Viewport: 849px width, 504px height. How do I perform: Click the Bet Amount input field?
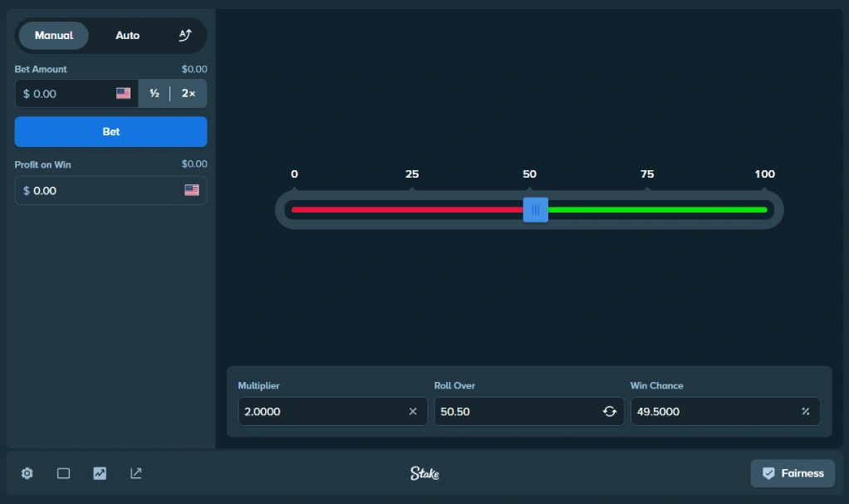click(76, 94)
